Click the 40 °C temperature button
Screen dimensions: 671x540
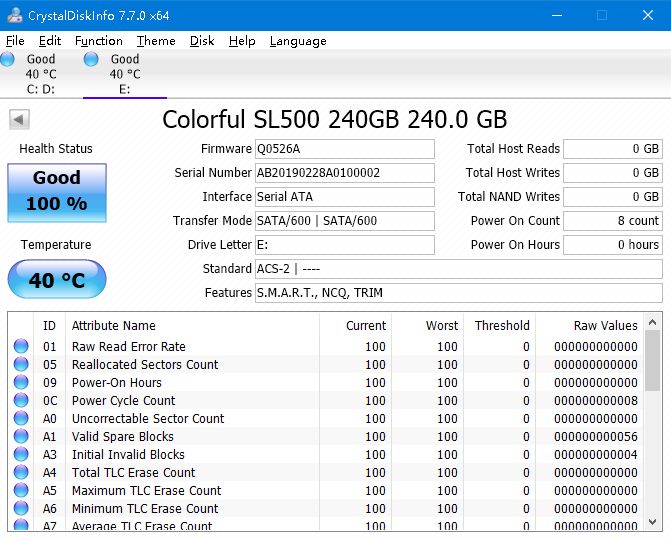click(56, 280)
